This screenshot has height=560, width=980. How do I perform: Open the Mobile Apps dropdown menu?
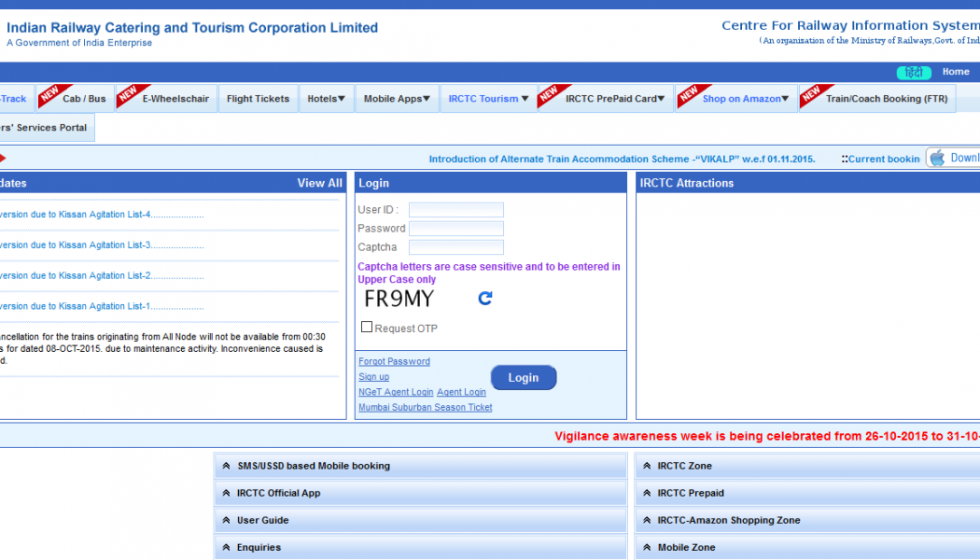pyautogui.click(x=397, y=99)
